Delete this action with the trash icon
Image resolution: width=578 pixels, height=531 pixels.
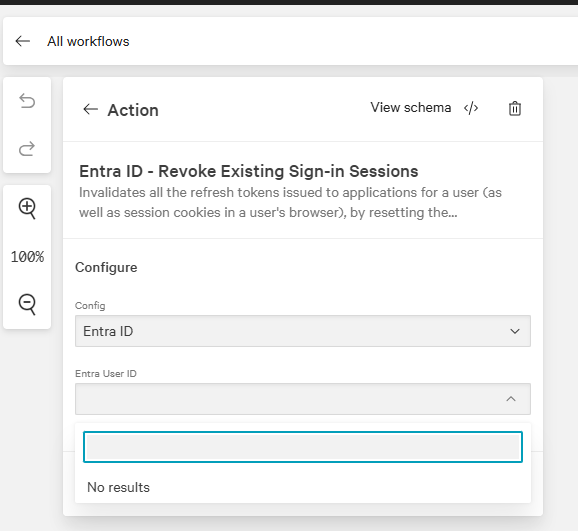point(515,108)
